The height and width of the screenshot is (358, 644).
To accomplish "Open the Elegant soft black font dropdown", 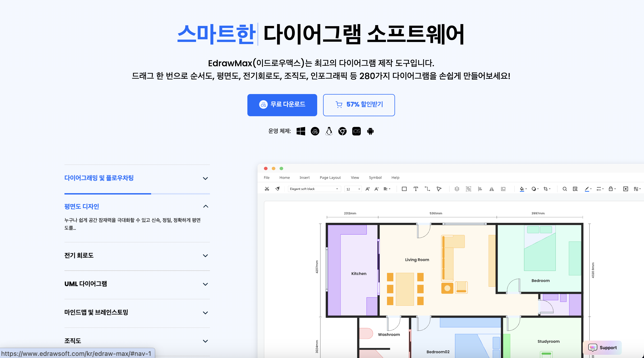I will 314,189.
